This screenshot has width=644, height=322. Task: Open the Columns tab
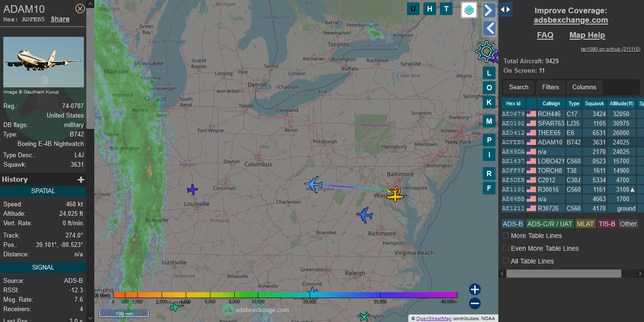[584, 87]
